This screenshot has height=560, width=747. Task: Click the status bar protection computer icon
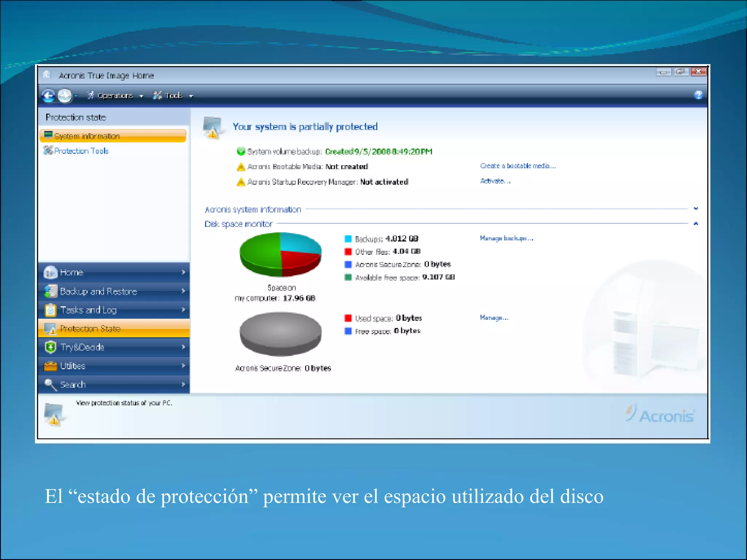(54, 415)
